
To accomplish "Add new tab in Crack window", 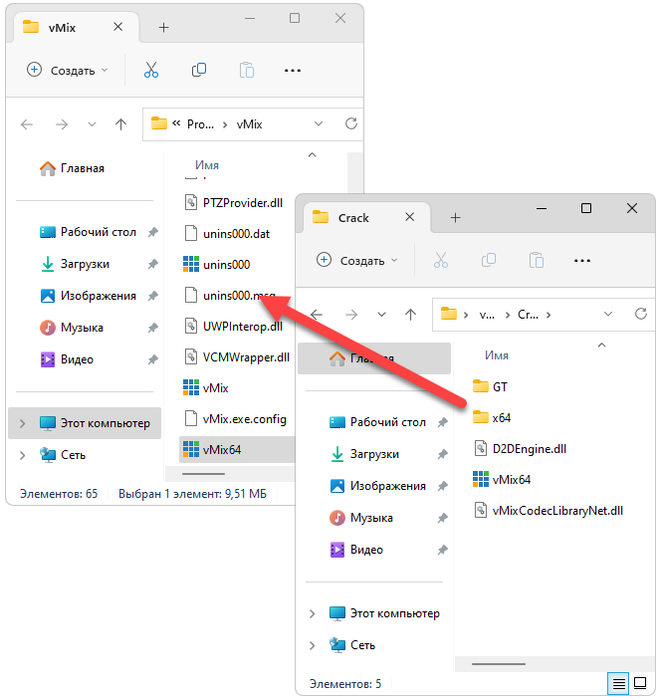I will (x=455, y=218).
